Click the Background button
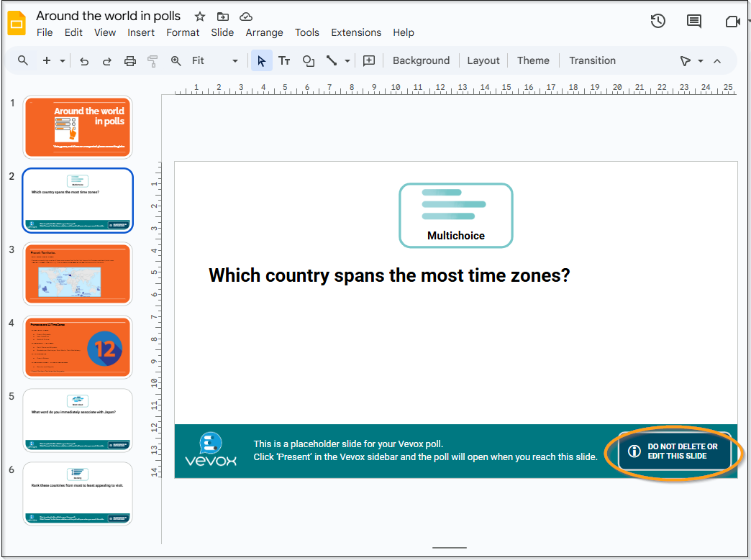Screen dimensions: 751x560 [421, 60]
